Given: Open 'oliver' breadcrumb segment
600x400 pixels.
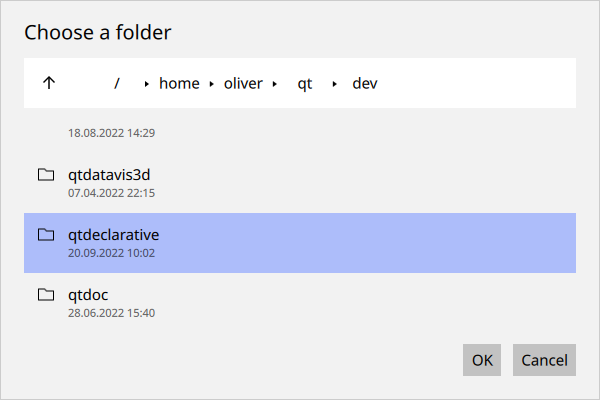Looking at the screenshot, I should [242, 83].
